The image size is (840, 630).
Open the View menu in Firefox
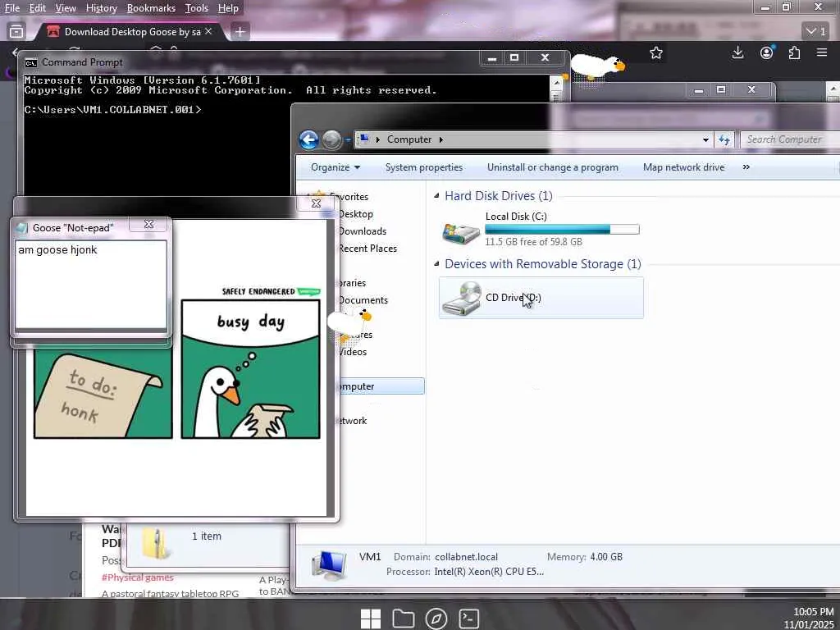point(66,8)
